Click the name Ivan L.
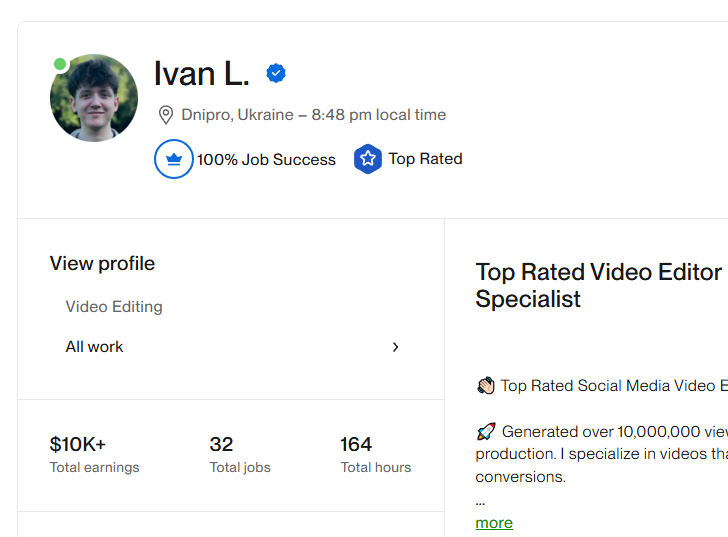Image resolution: width=728 pixels, height=537 pixels. (202, 74)
